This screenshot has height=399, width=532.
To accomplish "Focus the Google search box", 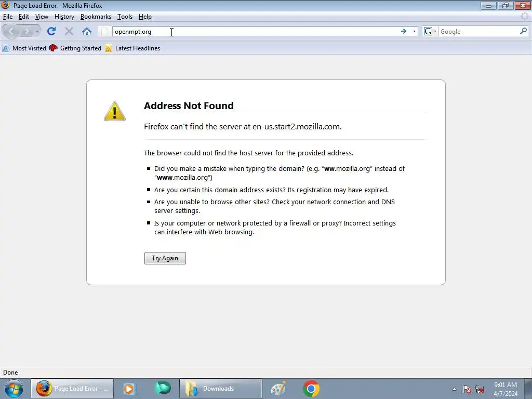I will pyautogui.click(x=478, y=32).
